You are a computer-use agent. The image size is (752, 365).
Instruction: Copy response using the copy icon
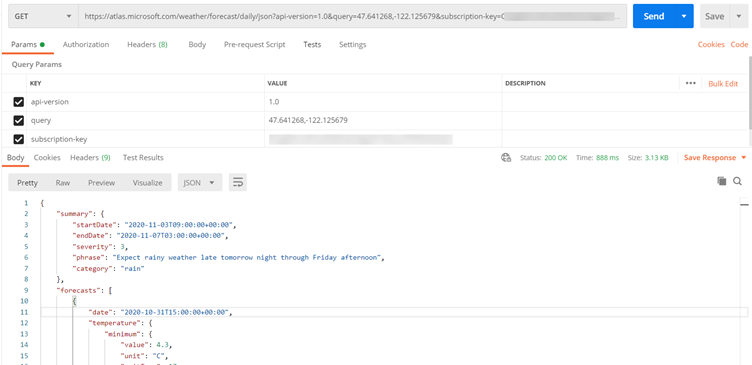click(721, 181)
